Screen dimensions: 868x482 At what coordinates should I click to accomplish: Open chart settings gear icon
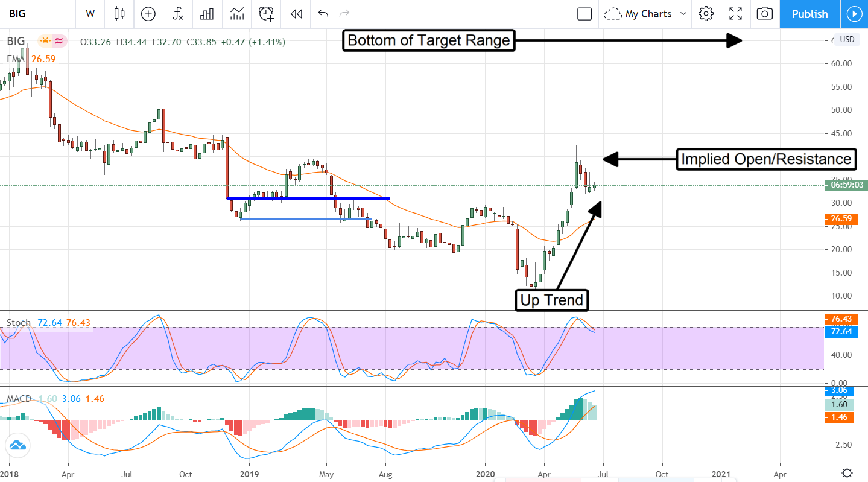[x=706, y=14]
